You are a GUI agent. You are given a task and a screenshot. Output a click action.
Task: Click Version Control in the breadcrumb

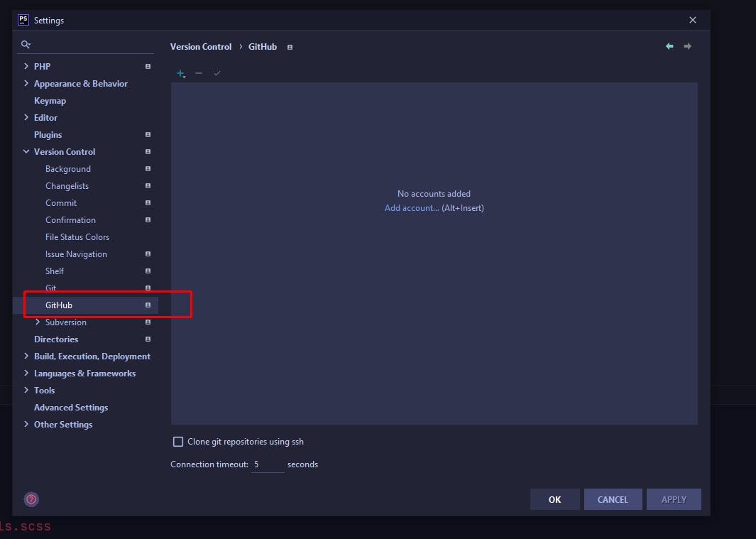tap(201, 47)
